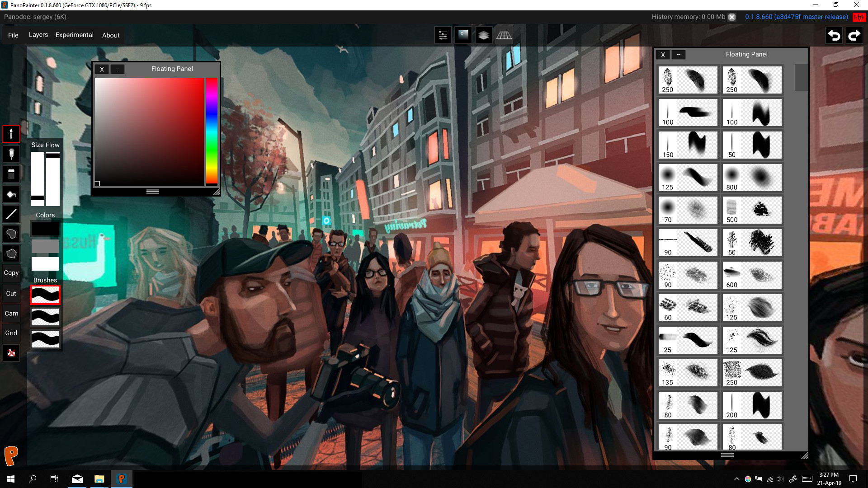Screen dimensions: 868x488
Task: Choose the straight line tool
Action: 11,214
